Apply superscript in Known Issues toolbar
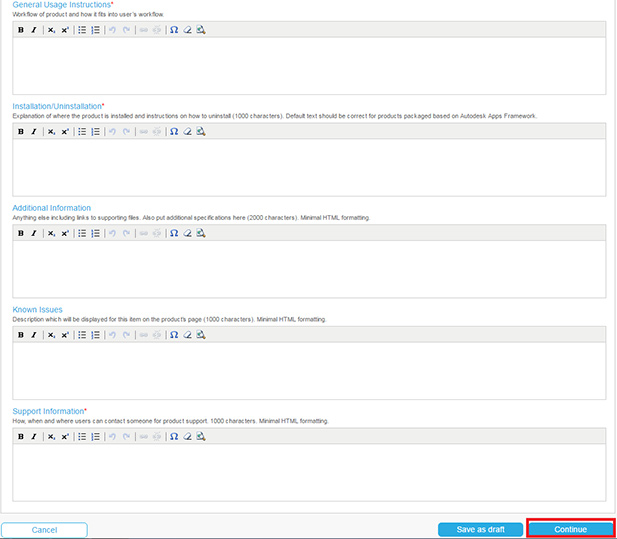617x539 pixels. (65, 335)
